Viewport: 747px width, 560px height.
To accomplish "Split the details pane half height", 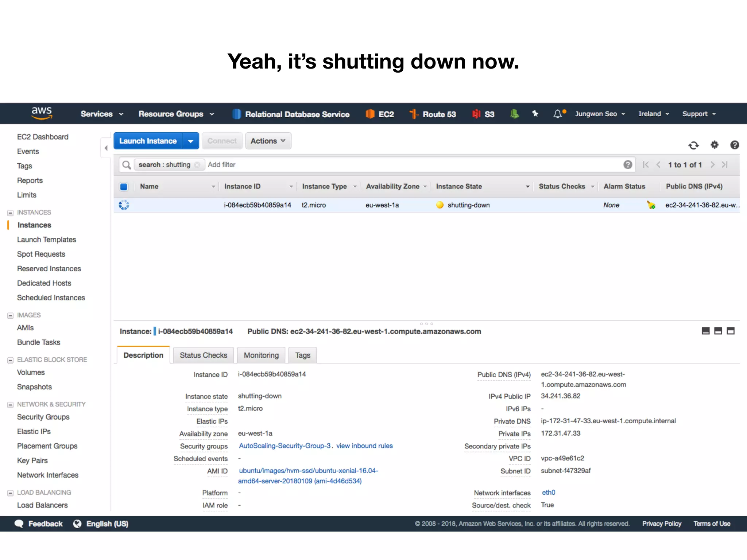I will pyautogui.click(x=718, y=331).
